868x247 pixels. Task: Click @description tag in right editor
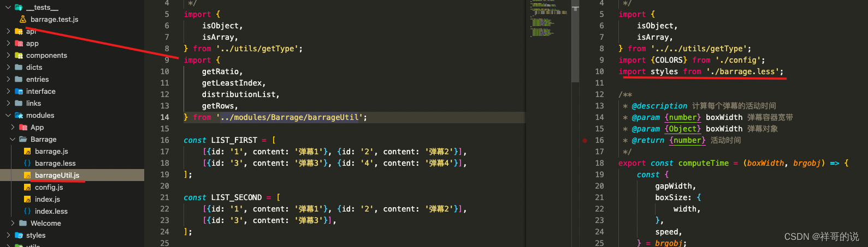pyautogui.click(x=659, y=106)
